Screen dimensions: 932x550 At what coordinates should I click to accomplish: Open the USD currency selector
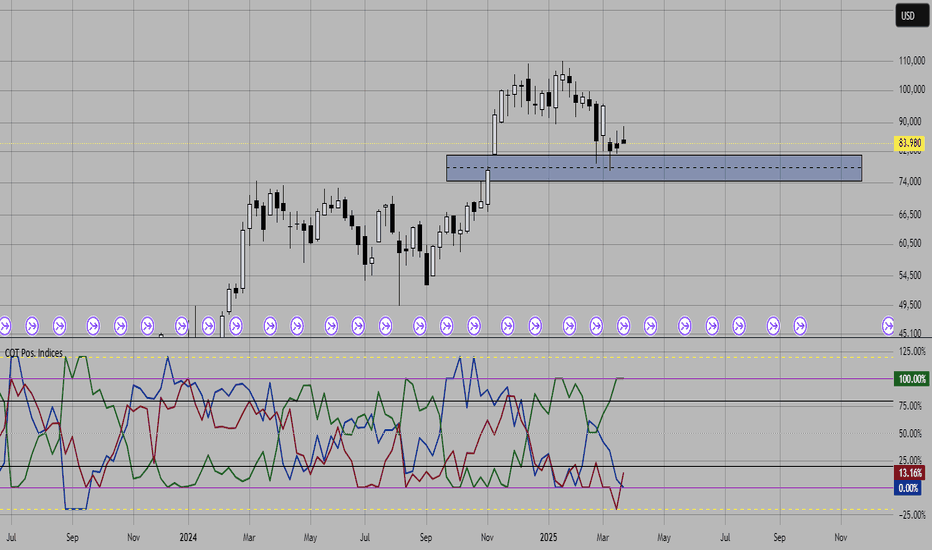click(910, 15)
